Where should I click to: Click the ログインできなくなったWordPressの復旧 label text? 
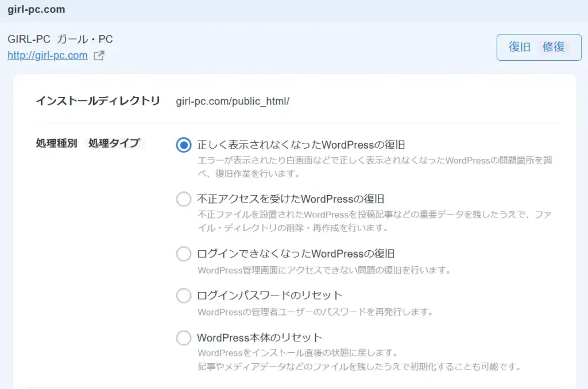(296, 254)
